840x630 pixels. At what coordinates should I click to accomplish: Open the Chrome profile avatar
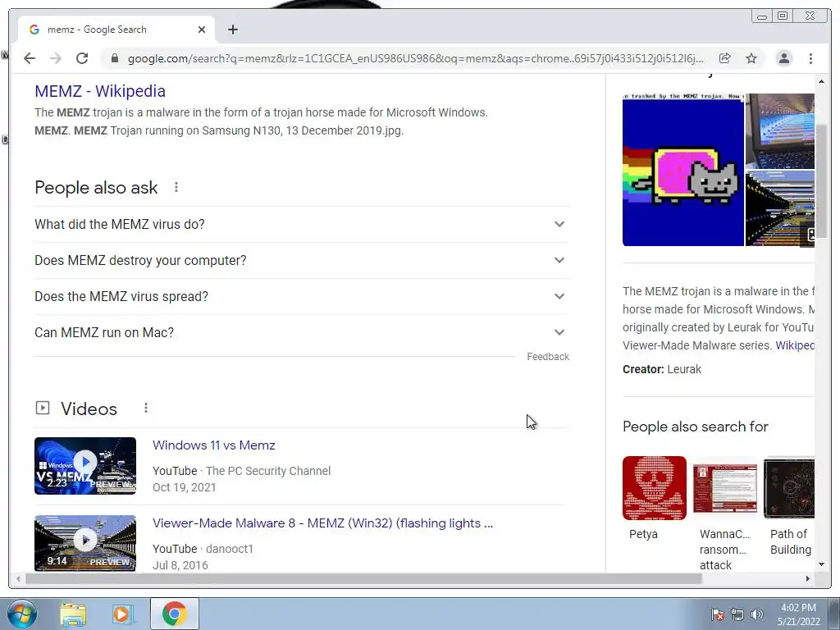pos(783,58)
